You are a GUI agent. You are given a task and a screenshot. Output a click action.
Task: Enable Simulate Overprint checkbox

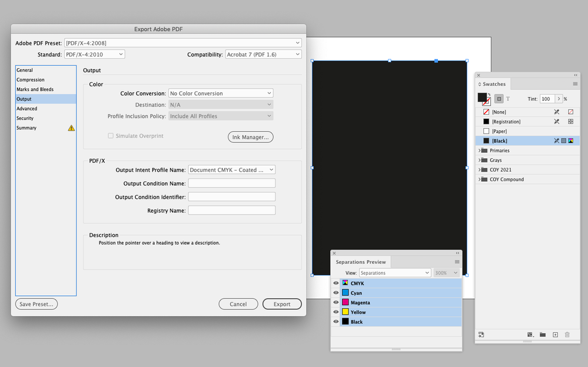pyautogui.click(x=111, y=136)
